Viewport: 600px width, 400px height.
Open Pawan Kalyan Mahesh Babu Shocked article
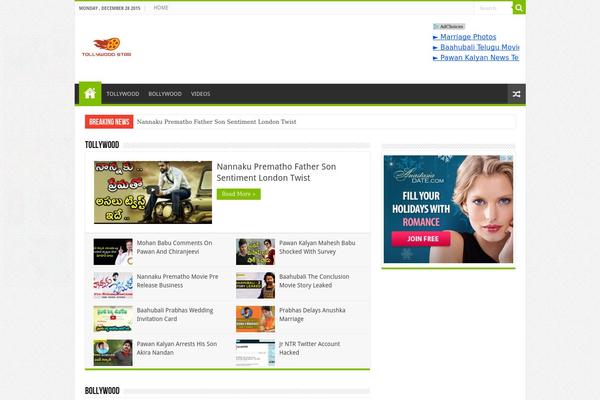pos(317,247)
